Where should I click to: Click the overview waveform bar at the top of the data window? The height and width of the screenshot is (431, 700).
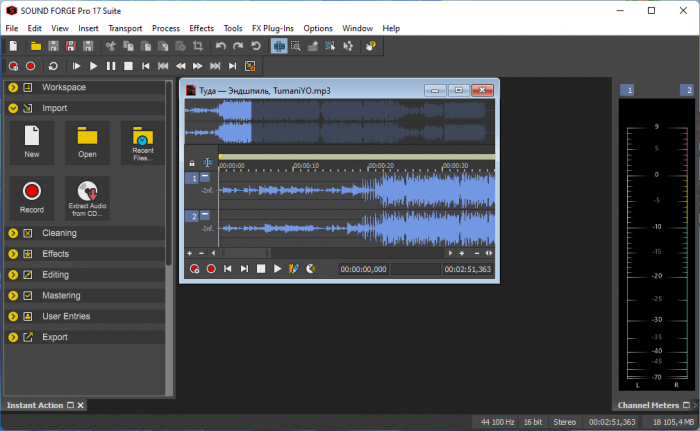(x=339, y=122)
